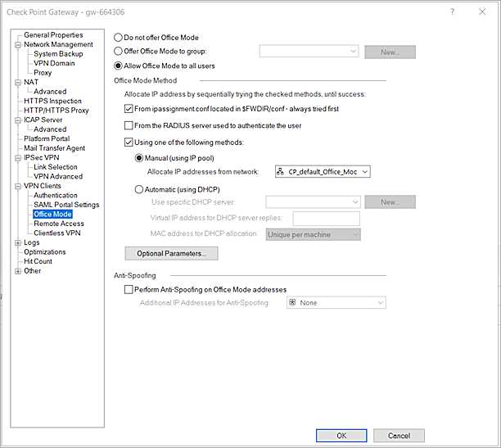Screen dimensions: 501x448
Task: Enable Perform Anti-Spoofing on Office Mode addresses
Action: coord(129,290)
